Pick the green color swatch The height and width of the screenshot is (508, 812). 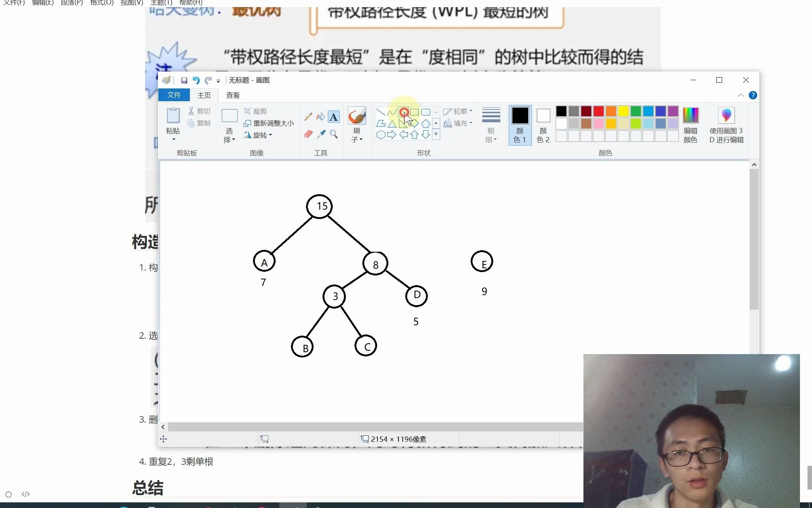(x=636, y=111)
